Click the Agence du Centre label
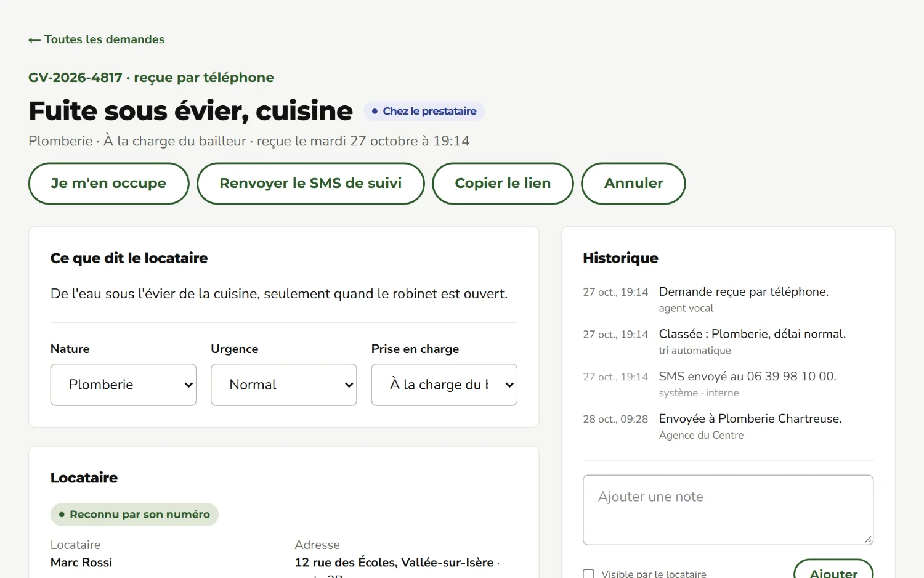 tap(701, 436)
